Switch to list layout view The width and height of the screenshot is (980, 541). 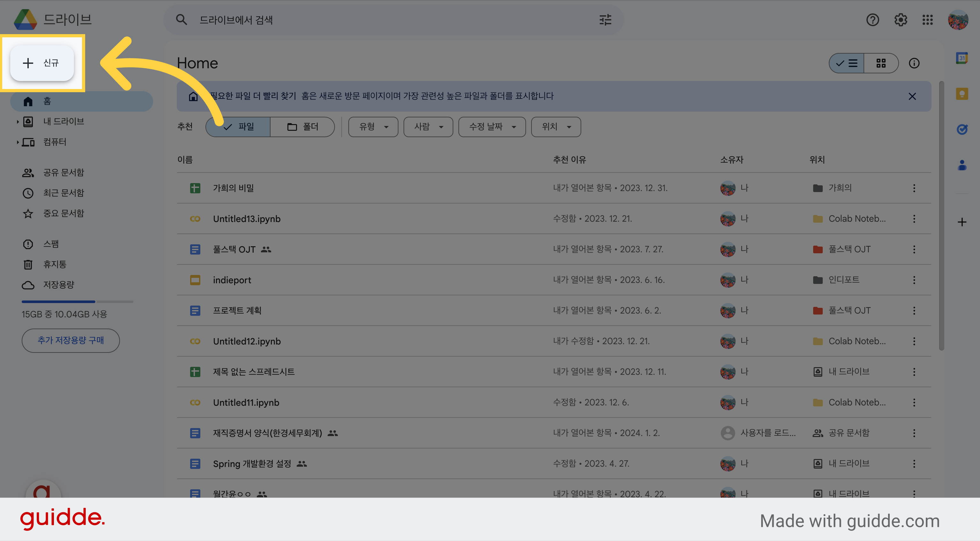(846, 63)
